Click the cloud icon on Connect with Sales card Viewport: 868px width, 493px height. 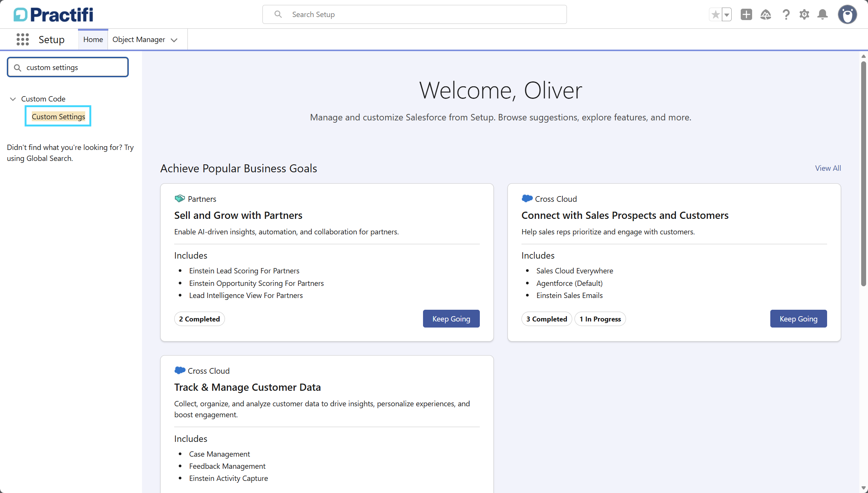pos(527,198)
